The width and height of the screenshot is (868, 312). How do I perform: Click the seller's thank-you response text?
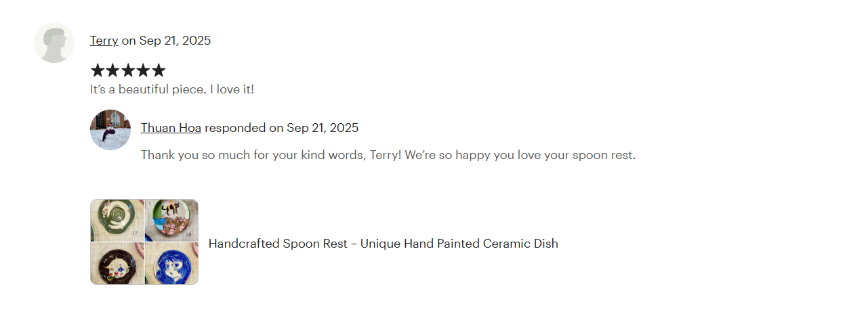[x=388, y=155]
